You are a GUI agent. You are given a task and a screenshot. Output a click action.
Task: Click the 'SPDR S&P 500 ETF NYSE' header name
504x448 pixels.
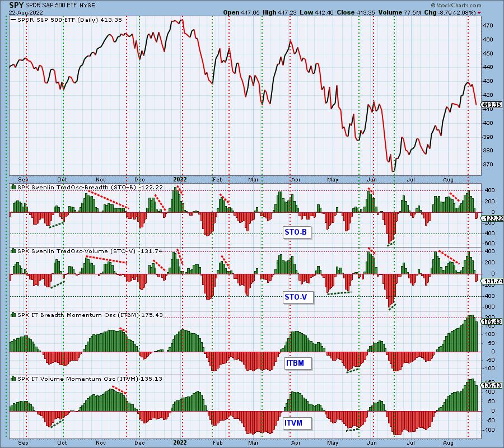[x=60, y=6]
